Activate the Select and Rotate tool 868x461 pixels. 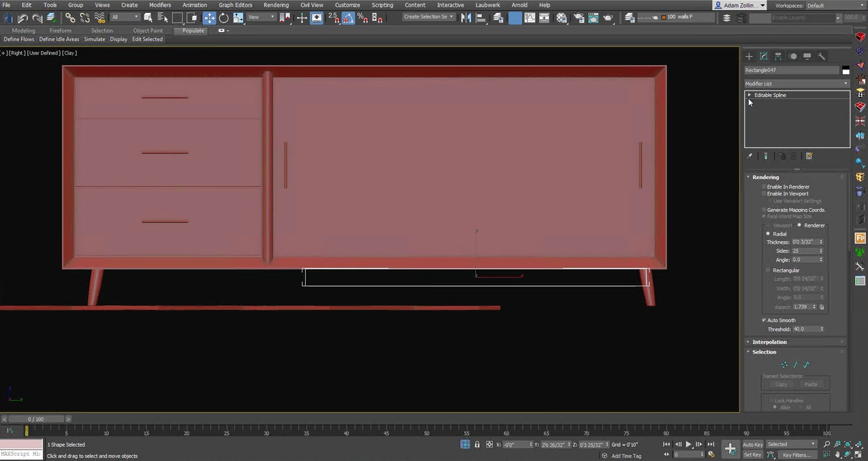pos(223,18)
